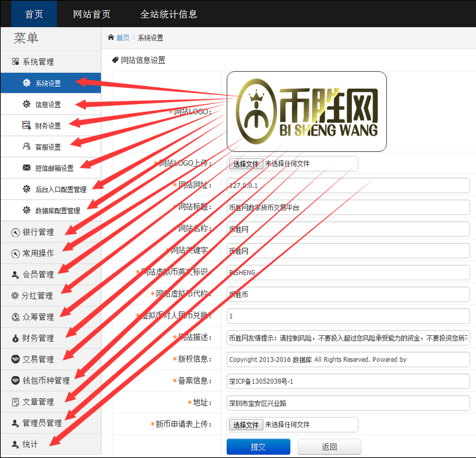
Task: Click the 客服设置 person icon
Action: 26,147
